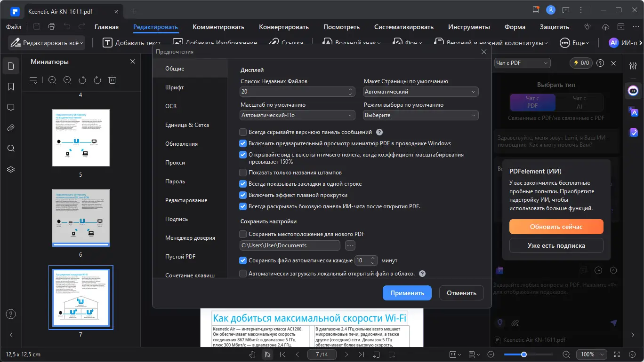Enable Always hide top message panel
The image size is (644, 362).
pyautogui.click(x=243, y=132)
